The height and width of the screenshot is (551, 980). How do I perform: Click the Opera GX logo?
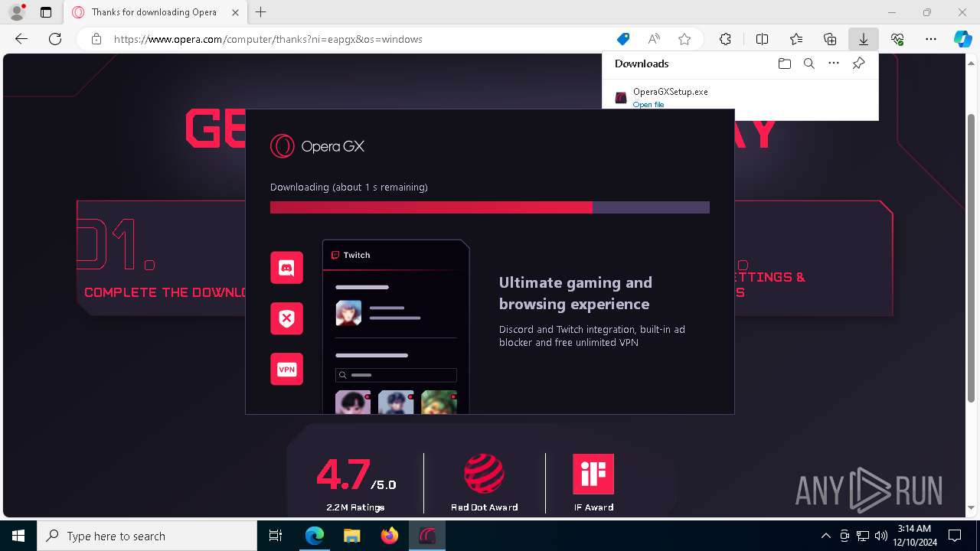pyautogui.click(x=317, y=146)
